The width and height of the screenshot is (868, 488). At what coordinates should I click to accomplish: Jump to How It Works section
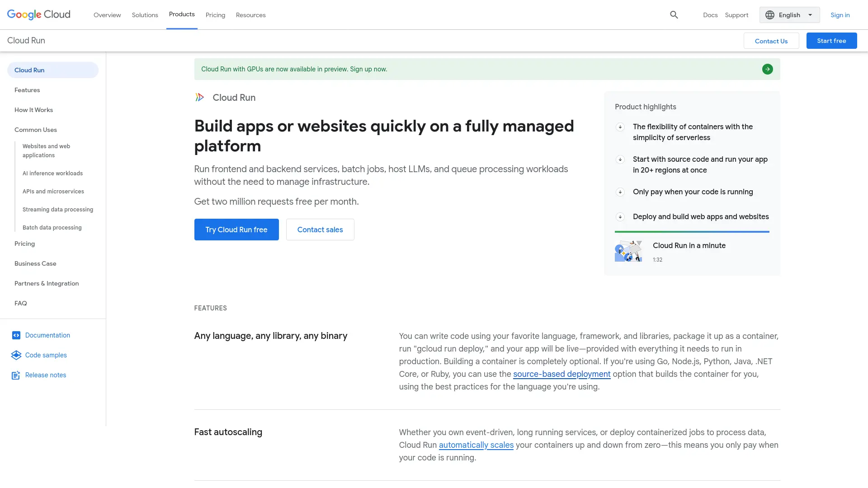click(33, 110)
